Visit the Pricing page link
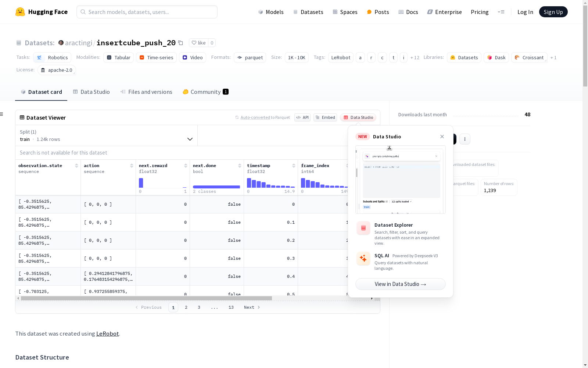 pos(480,12)
